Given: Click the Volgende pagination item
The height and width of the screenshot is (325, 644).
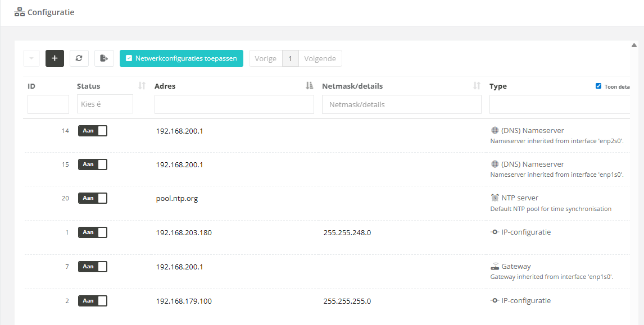Looking at the screenshot, I should [x=320, y=58].
